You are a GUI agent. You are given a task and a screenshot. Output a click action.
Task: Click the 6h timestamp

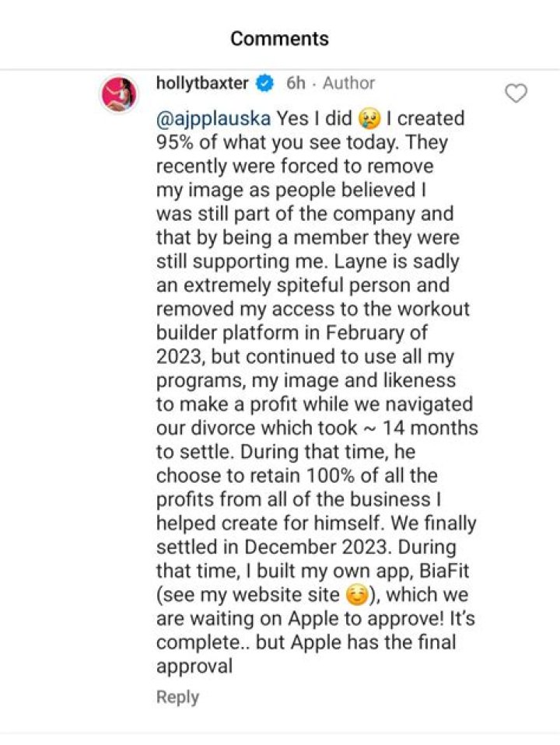pos(296,83)
